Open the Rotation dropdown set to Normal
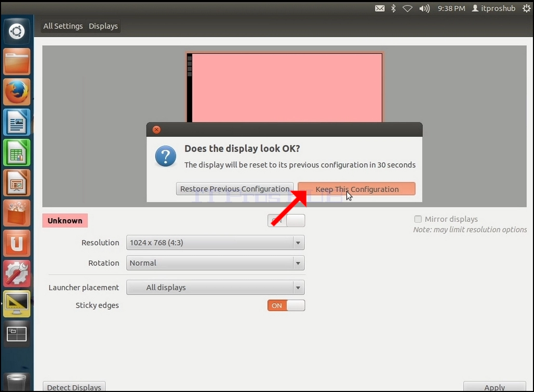 (215, 263)
